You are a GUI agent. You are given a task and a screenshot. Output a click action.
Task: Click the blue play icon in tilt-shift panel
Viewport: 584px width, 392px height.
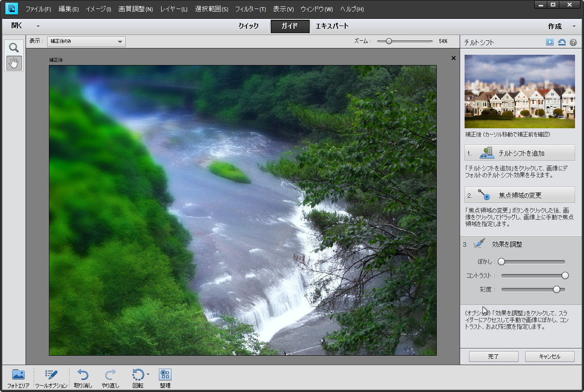(x=550, y=42)
